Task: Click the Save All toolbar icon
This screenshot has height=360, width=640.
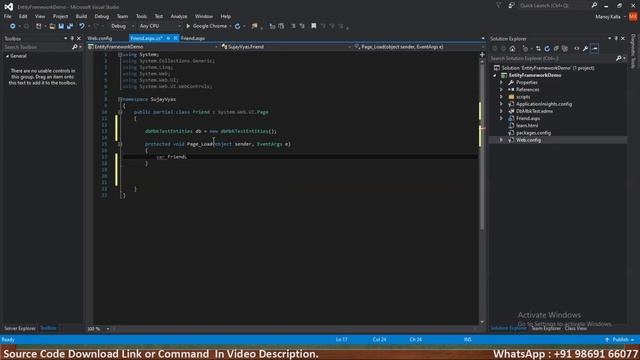Action: [x=70, y=26]
